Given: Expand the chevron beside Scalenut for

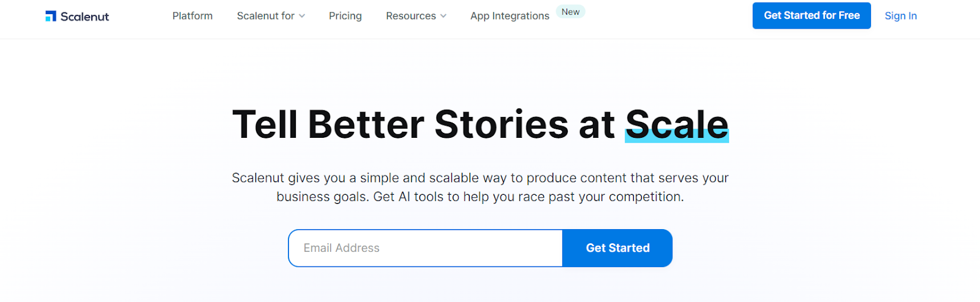Looking at the screenshot, I should (x=302, y=16).
